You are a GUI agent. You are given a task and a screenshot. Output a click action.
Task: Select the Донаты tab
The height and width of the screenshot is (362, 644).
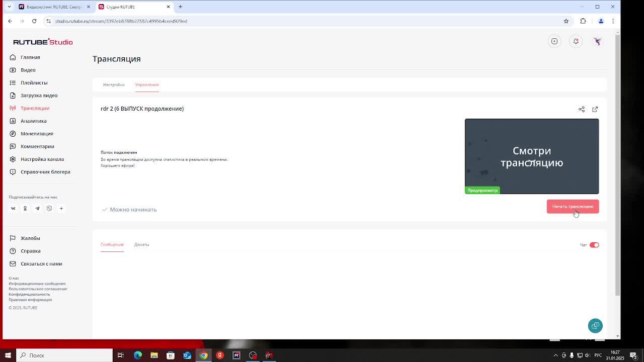[141, 244]
